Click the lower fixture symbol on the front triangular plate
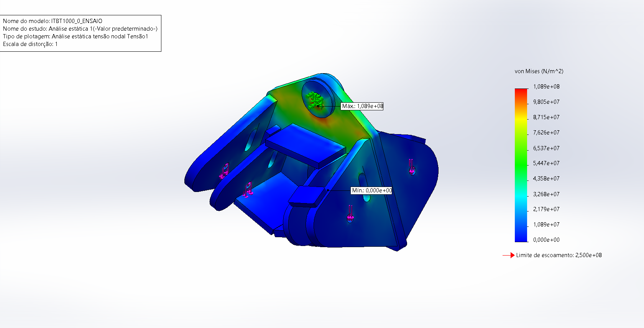 (350, 214)
